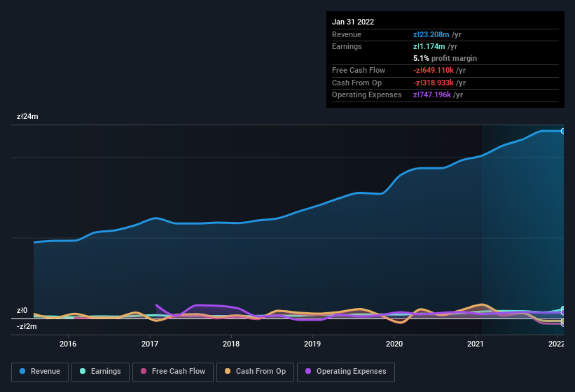The height and width of the screenshot is (392, 575).
Task: Click the Cash From Op label in tooltip
Action: click(x=356, y=83)
